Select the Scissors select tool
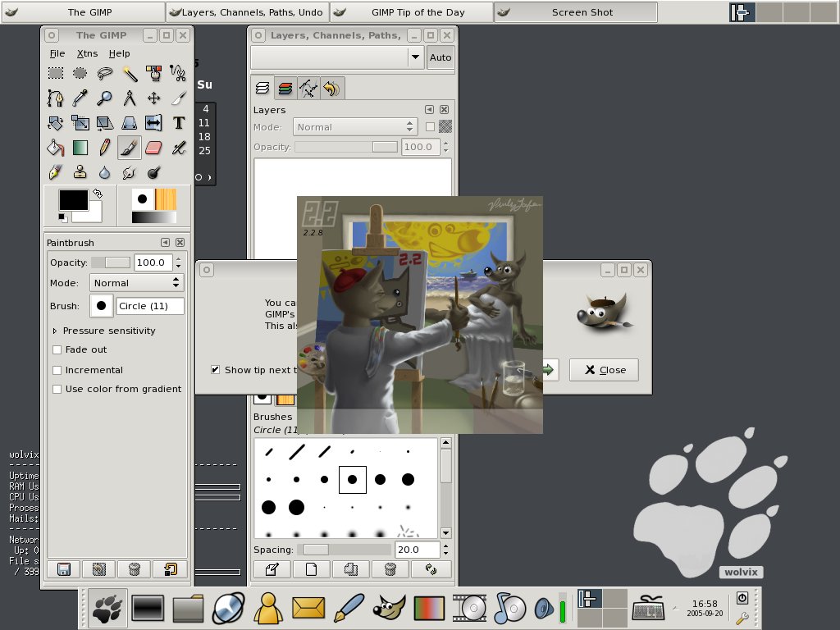Image resolution: width=840 pixels, height=630 pixels. (x=178, y=73)
